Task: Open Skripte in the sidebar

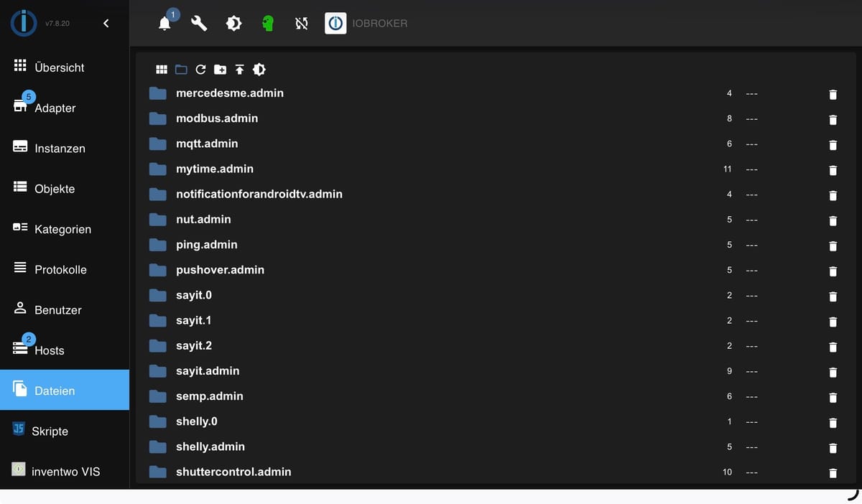Action: tap(65, 431)
